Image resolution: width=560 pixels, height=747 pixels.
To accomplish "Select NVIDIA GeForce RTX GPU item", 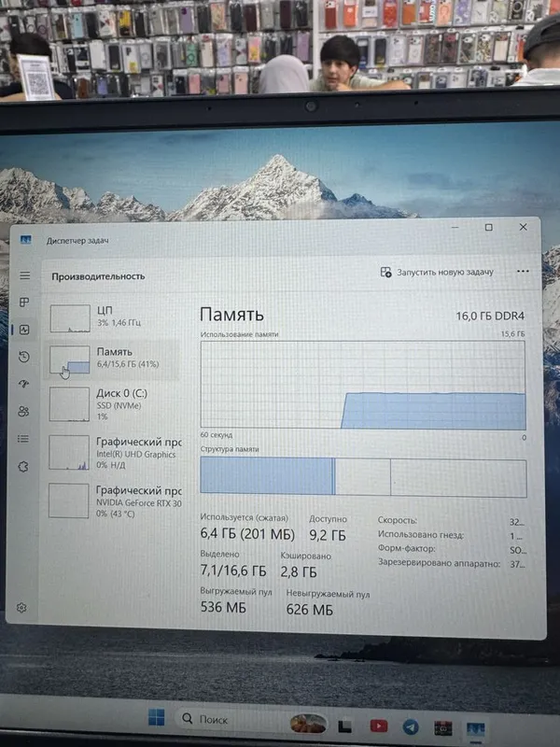I will click(x=113, y=501).
